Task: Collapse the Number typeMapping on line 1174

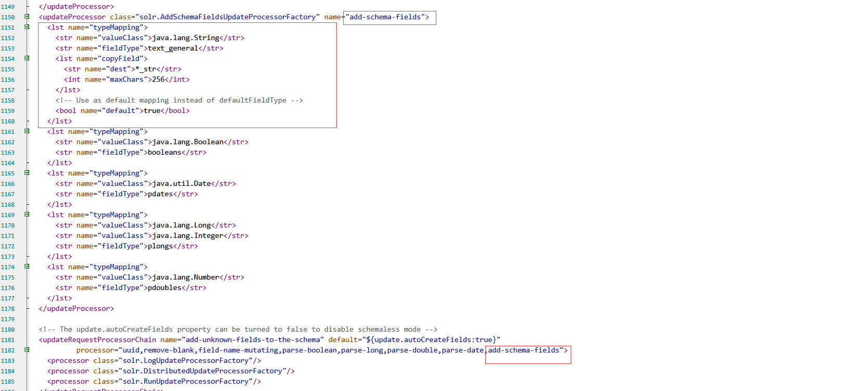Action: pyautogui.click(x=27, y=267)
